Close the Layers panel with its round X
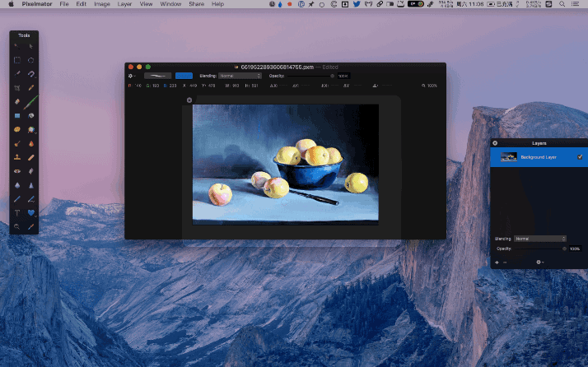 click(x=495, y=143)
